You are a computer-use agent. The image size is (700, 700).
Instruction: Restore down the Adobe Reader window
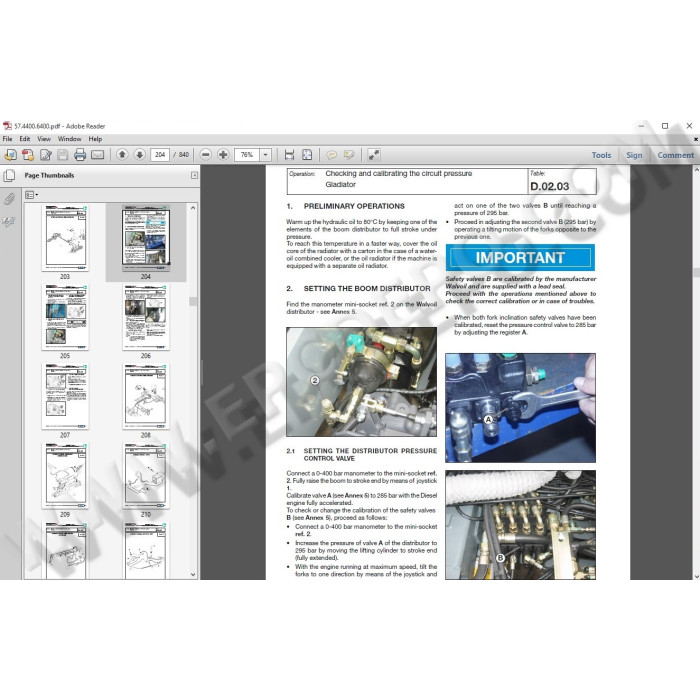point(665,126)
